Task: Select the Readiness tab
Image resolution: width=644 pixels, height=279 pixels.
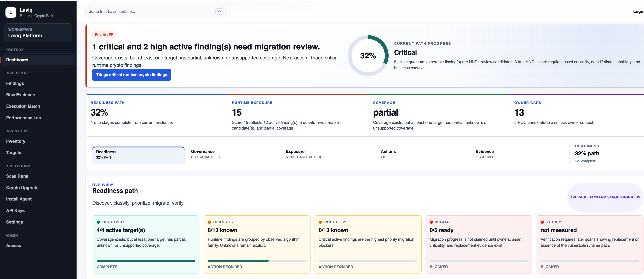Action: [138, 155]
